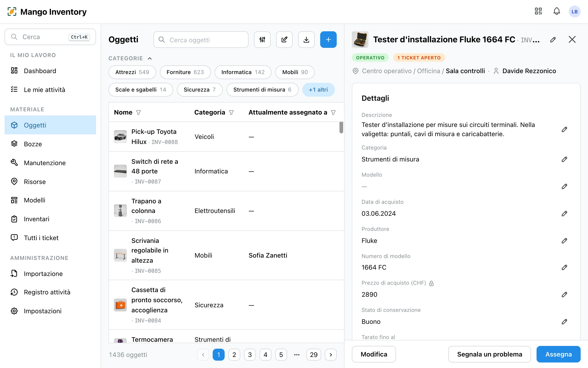Open the QR code scanner icon

pyautogui.click(x=538, y=11)
